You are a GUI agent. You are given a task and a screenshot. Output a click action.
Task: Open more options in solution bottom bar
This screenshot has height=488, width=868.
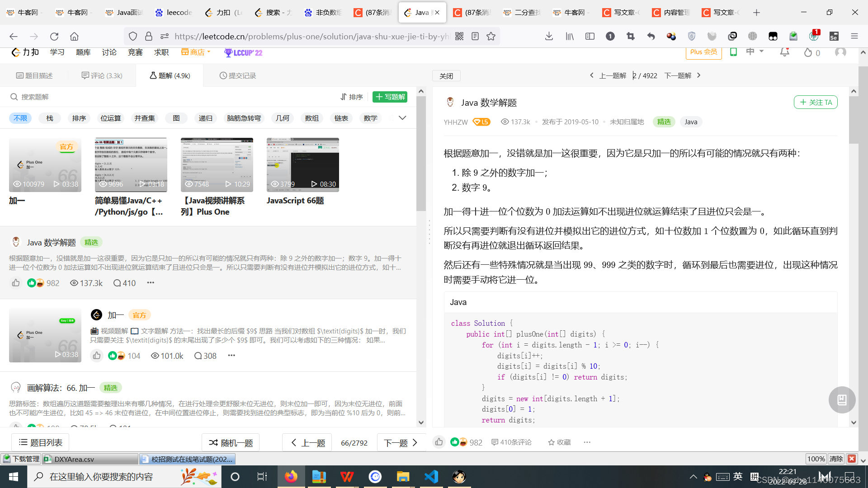(587, 442)
